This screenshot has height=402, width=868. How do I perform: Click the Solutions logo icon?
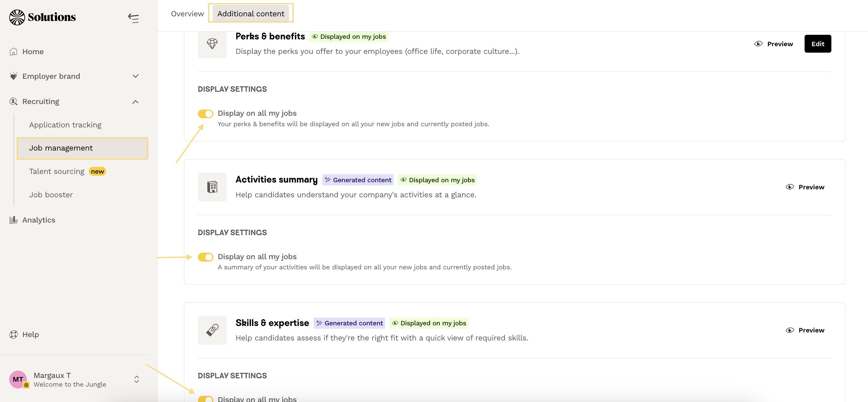(17, 17)
